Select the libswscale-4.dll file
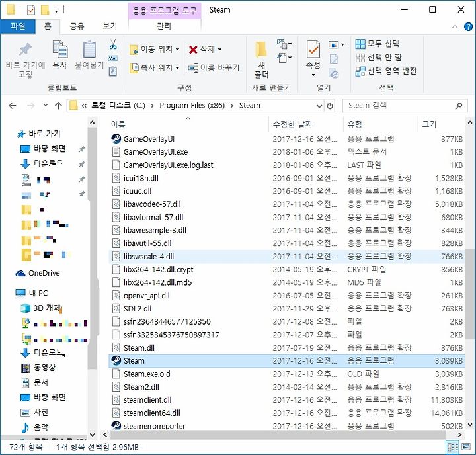476x455 pixels. 286,257
